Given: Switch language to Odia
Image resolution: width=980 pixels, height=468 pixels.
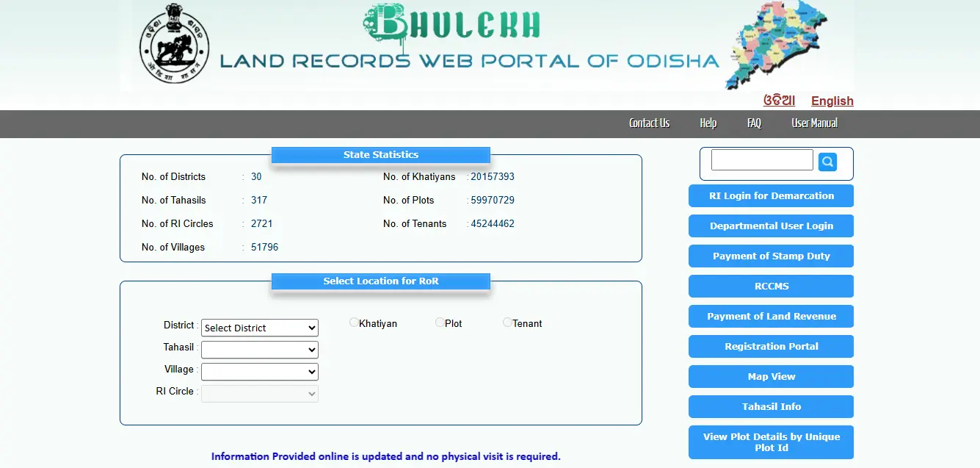Looking at the screenshot, I should [x=779, y=101].
